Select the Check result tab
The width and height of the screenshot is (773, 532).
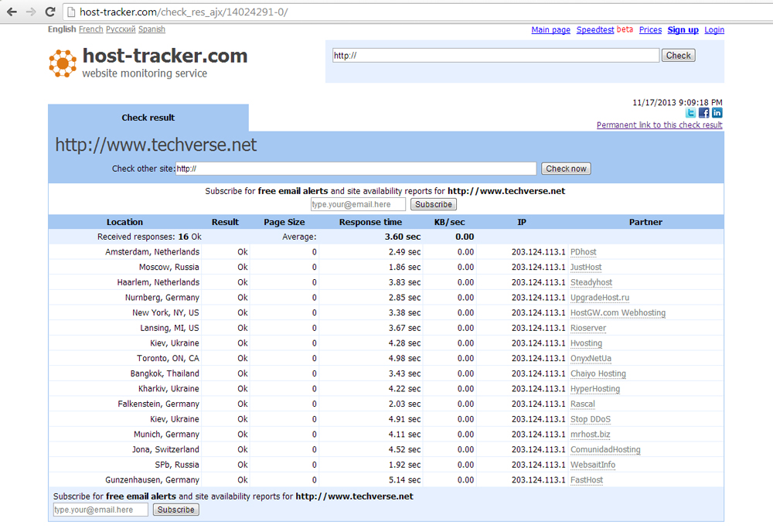click(148, 118)
